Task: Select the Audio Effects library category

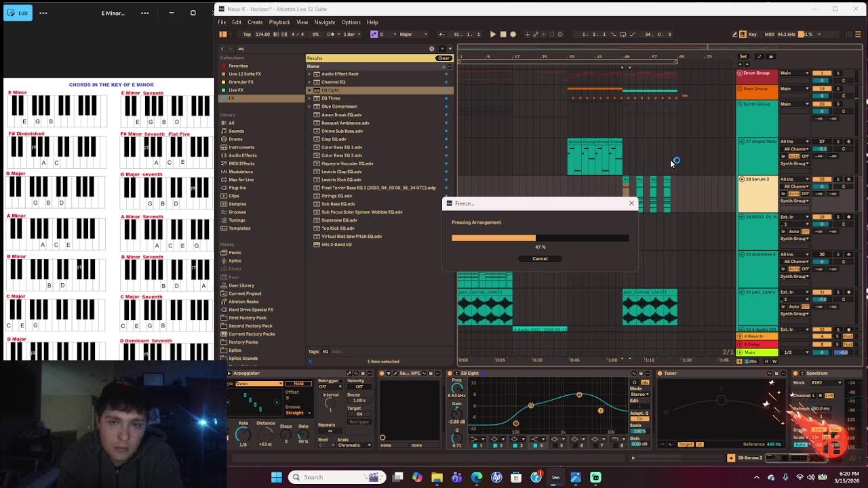Action: pos(243,155)
